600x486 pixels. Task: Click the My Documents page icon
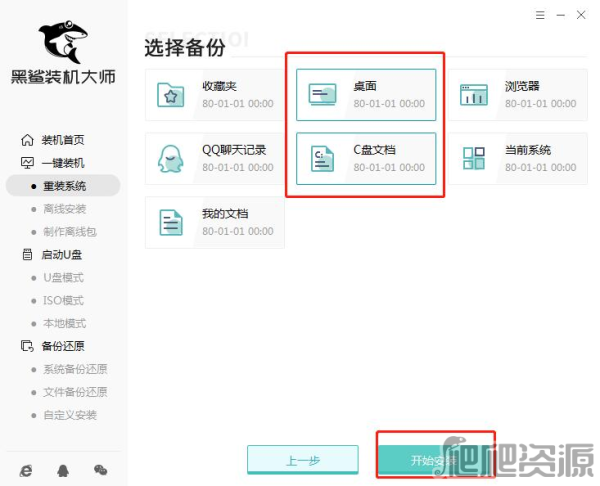(171, 223)
